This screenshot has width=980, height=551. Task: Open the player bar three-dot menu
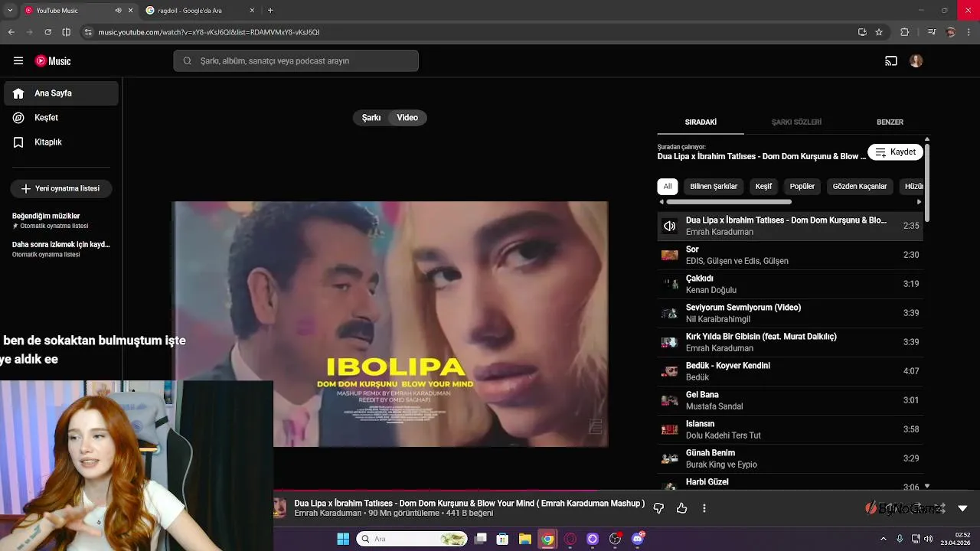tap(704, 508)
